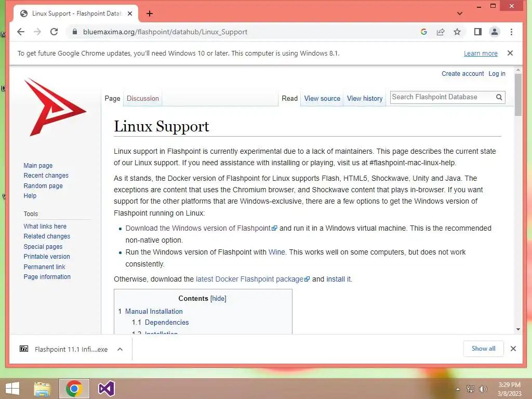This screenshot has height=399, width=532.
Task: Go back with the browser back arrow
Action: click(21, 32)
